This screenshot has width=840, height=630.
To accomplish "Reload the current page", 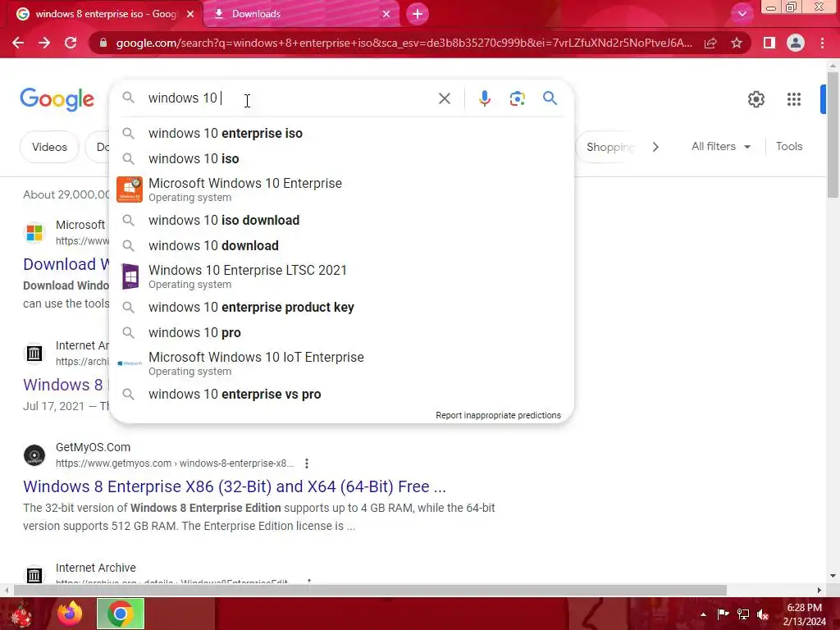I will click(x=71, y=43).
